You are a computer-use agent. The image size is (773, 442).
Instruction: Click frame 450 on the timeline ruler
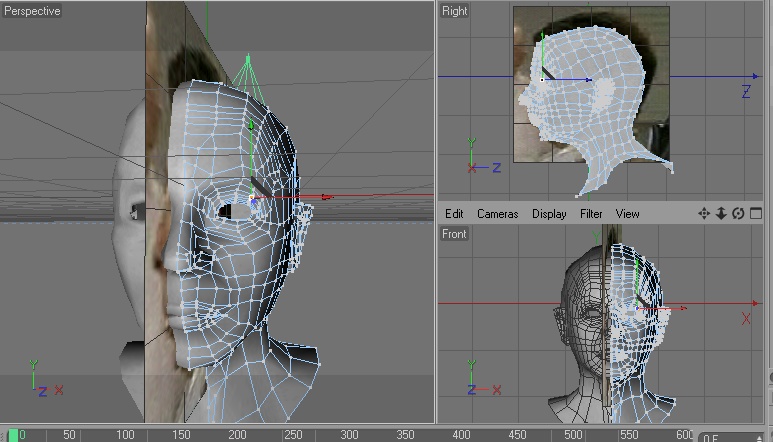[517, 435]
